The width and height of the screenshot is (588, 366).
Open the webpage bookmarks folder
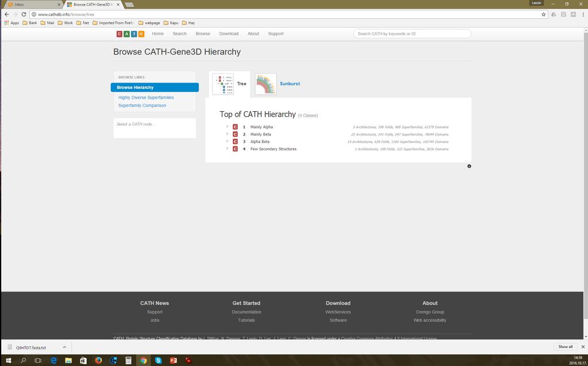click(x=149, y=23)
